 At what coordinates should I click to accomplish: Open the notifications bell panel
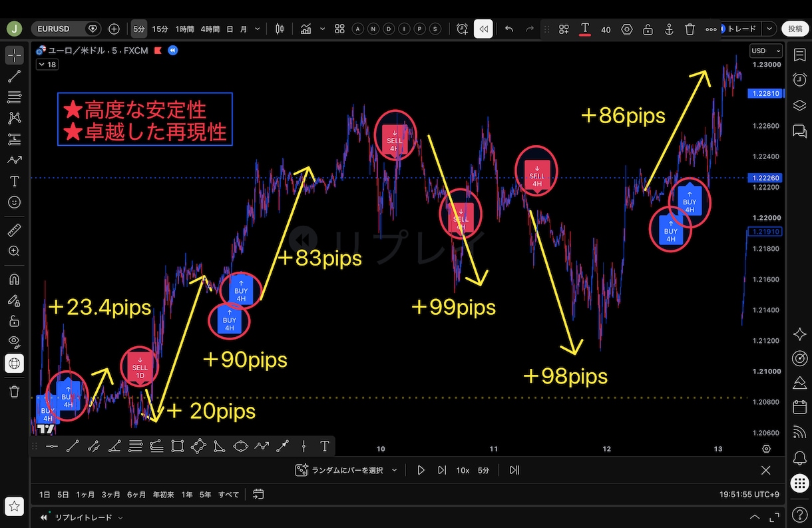pyautogui.click(x=799, y=458)
